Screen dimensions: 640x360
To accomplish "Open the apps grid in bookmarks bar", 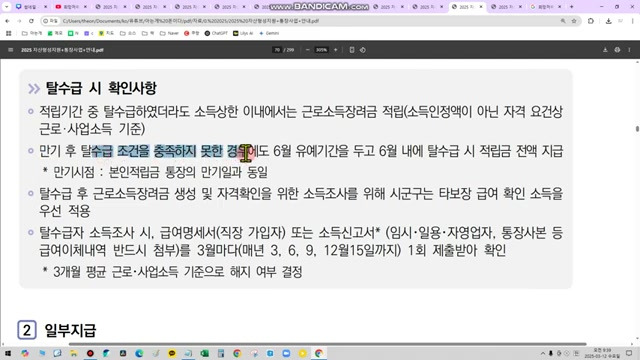I will [x=9, y=33].
